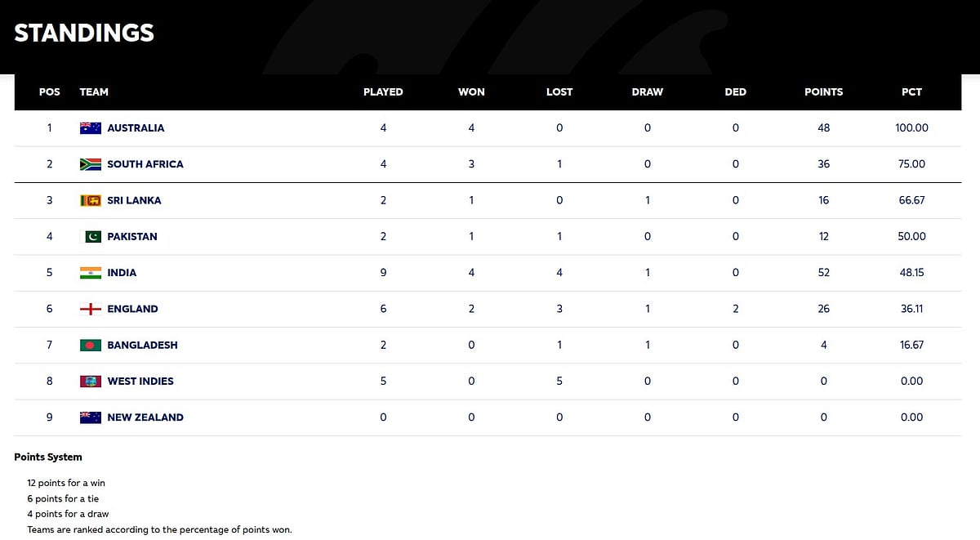Click the New Zealand flag icon
The width and height of the screenshot is (980, 540).
pyautogui.click(x=90, y=417)
